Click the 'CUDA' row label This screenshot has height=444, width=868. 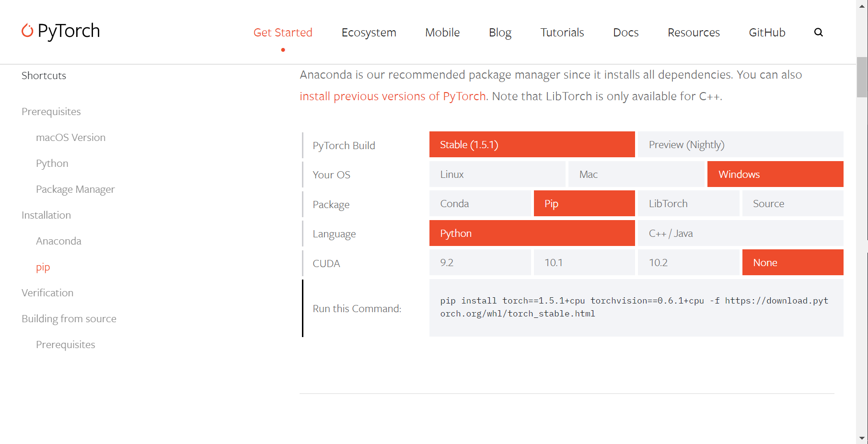point(326,263)
